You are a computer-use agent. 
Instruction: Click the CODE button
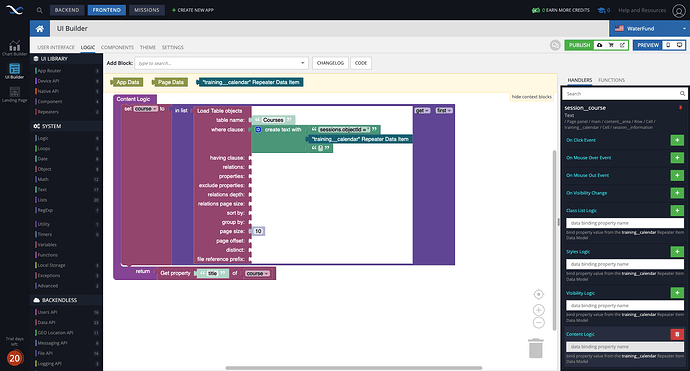361,63
